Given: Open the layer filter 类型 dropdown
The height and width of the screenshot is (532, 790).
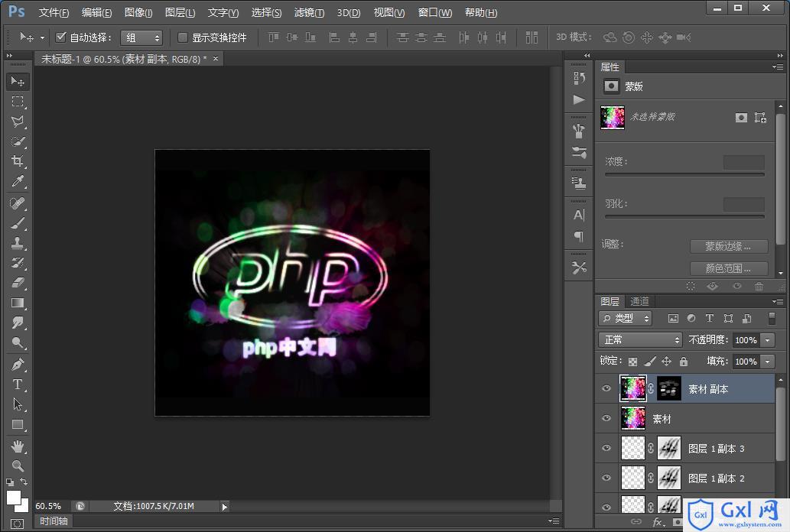Looking at the screenshot, I should [626, 318].
